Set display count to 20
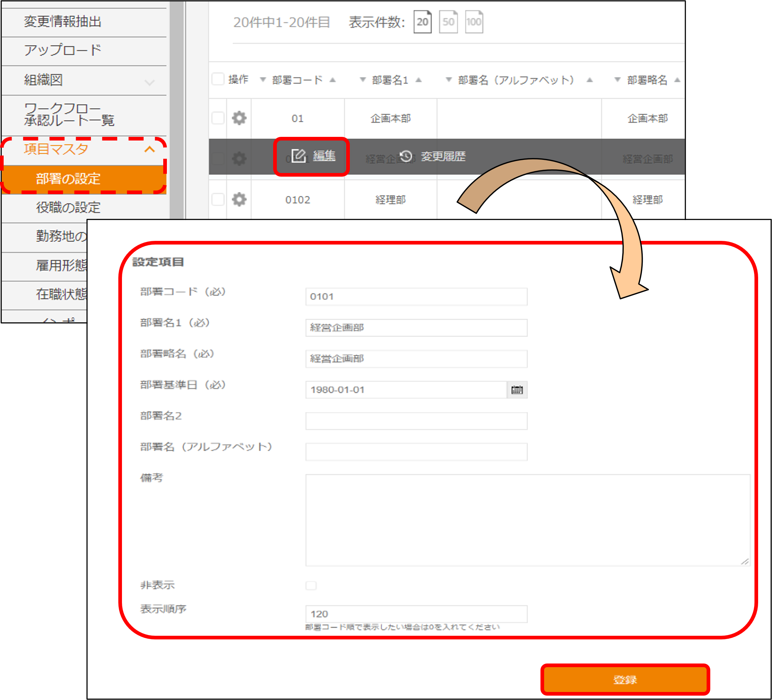Viewport: 772px width, 700px height. (422, 22)
